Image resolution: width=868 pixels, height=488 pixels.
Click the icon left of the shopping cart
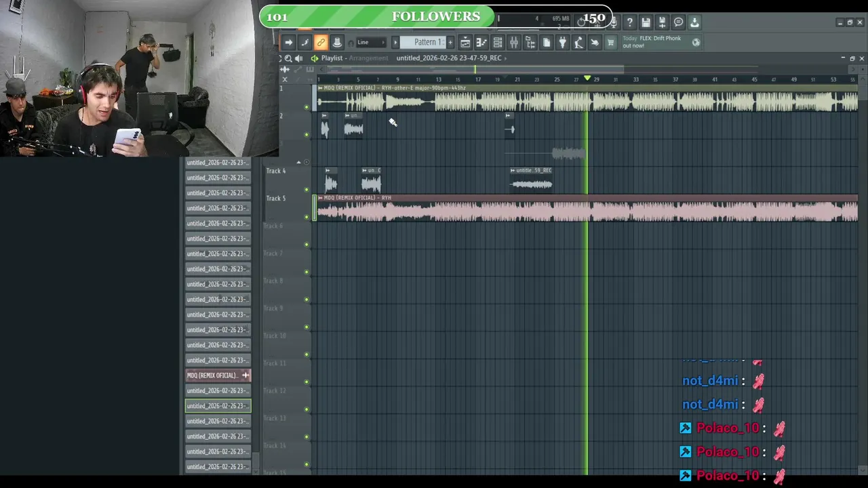(595, 42)
